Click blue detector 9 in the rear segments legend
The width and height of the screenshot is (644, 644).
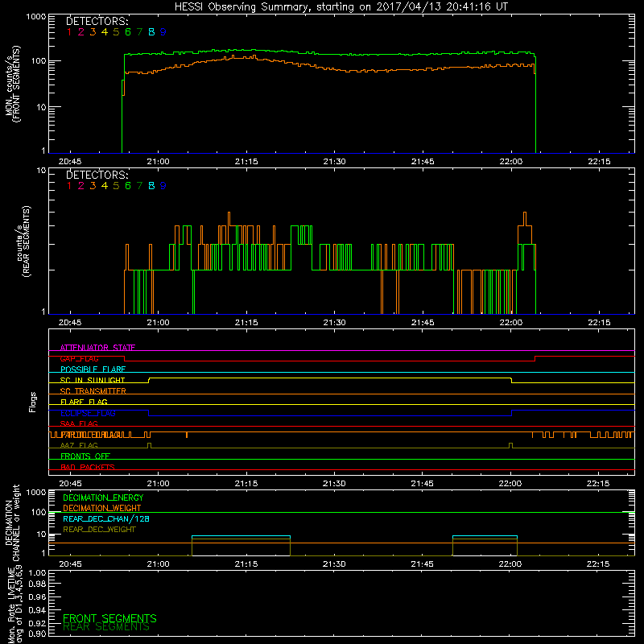click(x=163, y=186)
